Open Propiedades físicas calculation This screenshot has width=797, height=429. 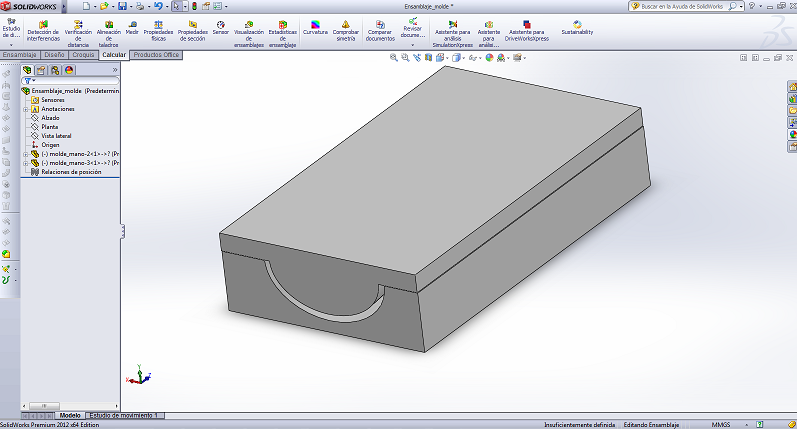tap(158, 31)
